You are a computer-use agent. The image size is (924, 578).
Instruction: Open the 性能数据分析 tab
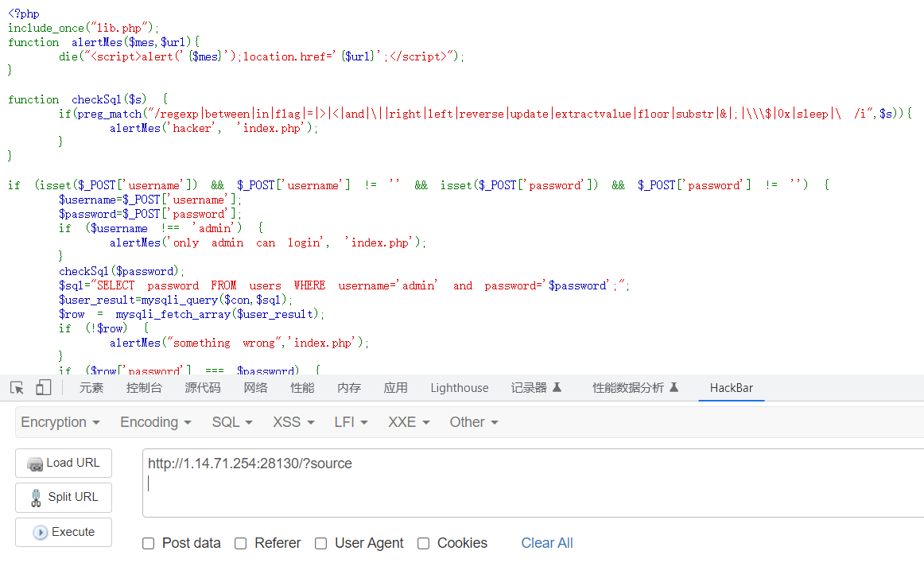click(x=635, y=388)
